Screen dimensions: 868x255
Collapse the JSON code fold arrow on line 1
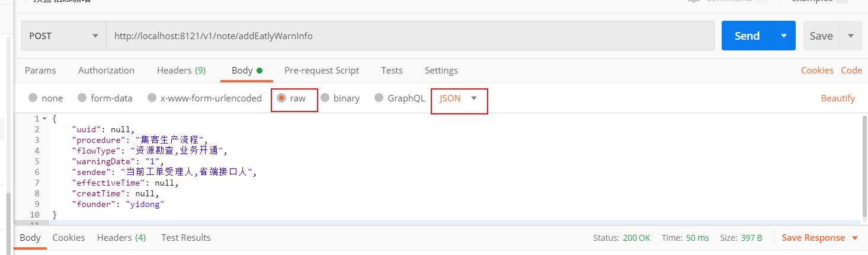(x=44, y=119)
